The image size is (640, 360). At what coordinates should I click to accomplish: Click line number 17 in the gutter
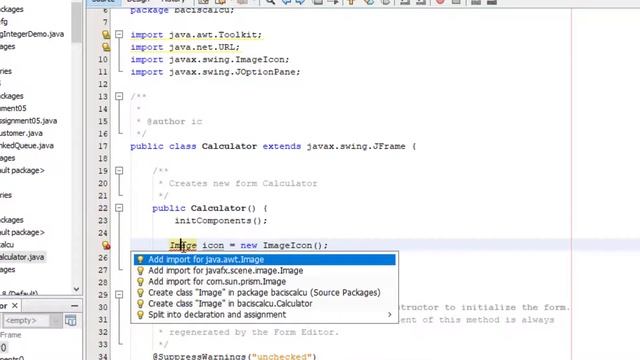click(x=103, y=146)
